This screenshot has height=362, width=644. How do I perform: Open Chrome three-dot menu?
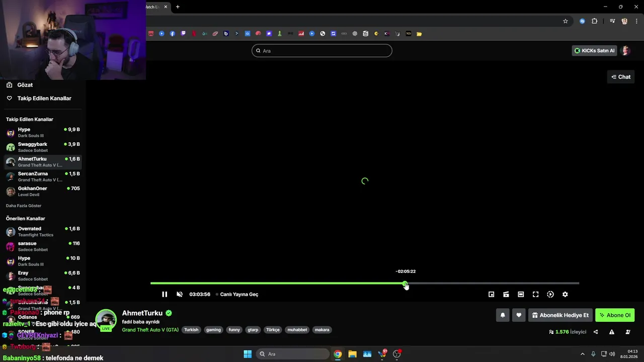tap(636, 21)
